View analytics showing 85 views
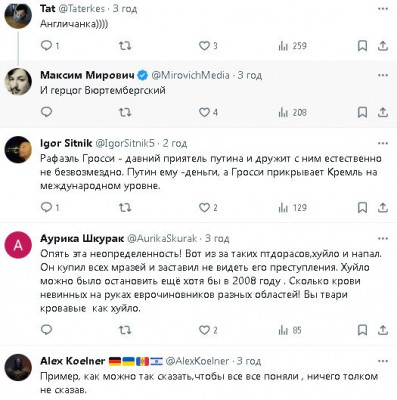Viewport: 397px width, 400px height. tap(290, 330)
